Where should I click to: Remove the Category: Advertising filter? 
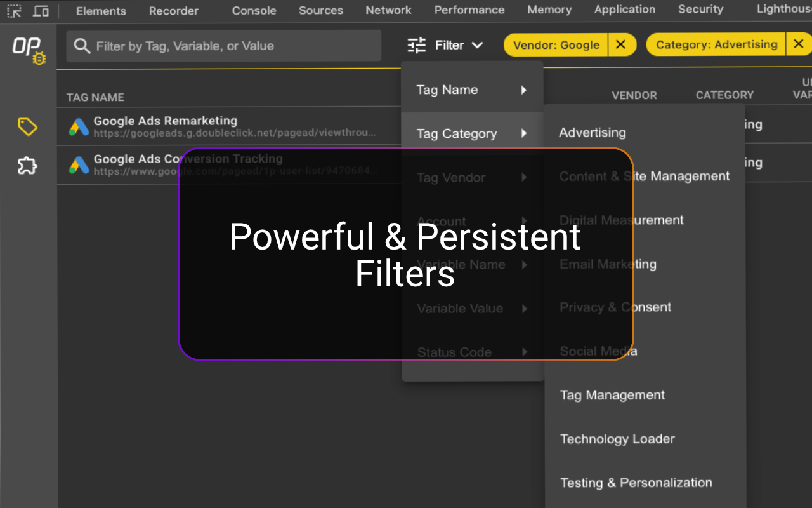coord(800,44)
